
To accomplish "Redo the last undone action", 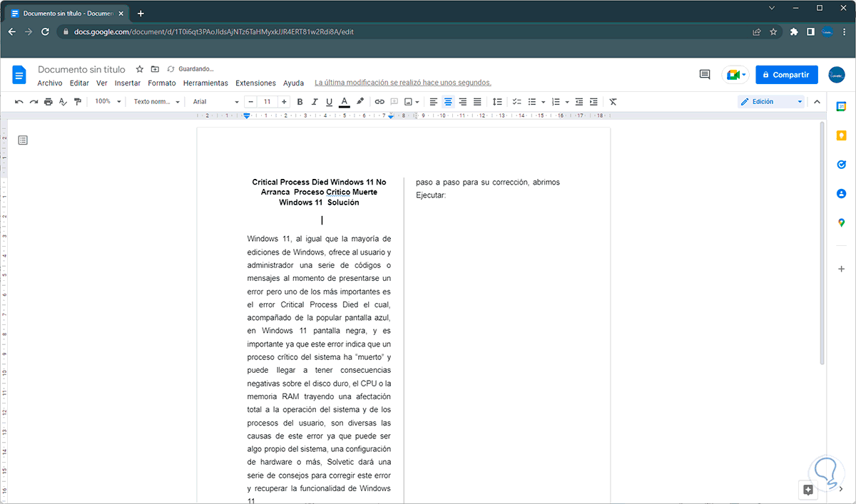I will pyautogui.click(x=34, y=102).
